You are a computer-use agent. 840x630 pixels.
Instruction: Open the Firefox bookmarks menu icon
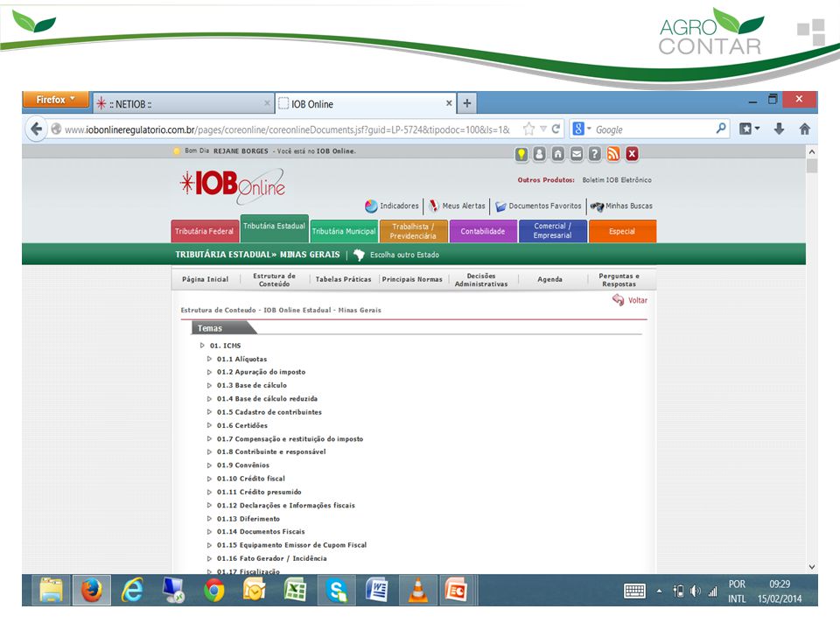tap(749, 129)
